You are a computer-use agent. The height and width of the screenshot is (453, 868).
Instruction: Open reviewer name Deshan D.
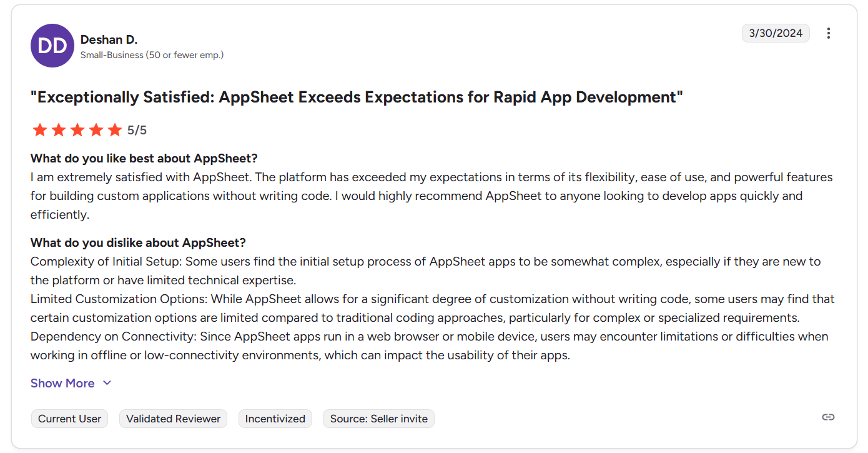pyautogui.click(x=109, y=39)
